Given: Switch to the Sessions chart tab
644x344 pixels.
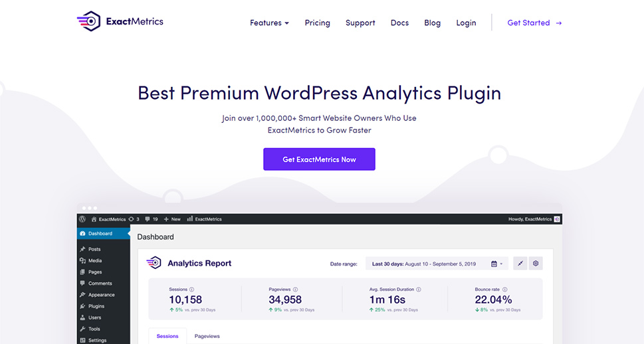Looking at the screenshot, I should [167, 336].
